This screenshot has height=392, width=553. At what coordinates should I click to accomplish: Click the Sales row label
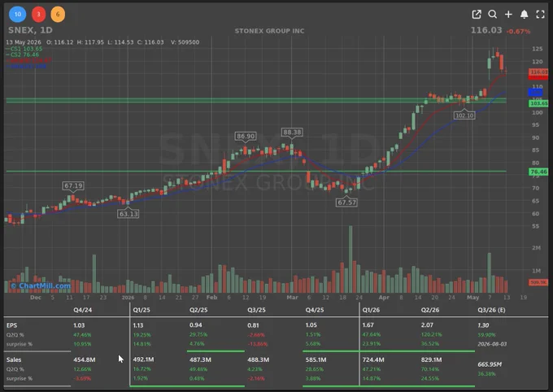(14, 359)
